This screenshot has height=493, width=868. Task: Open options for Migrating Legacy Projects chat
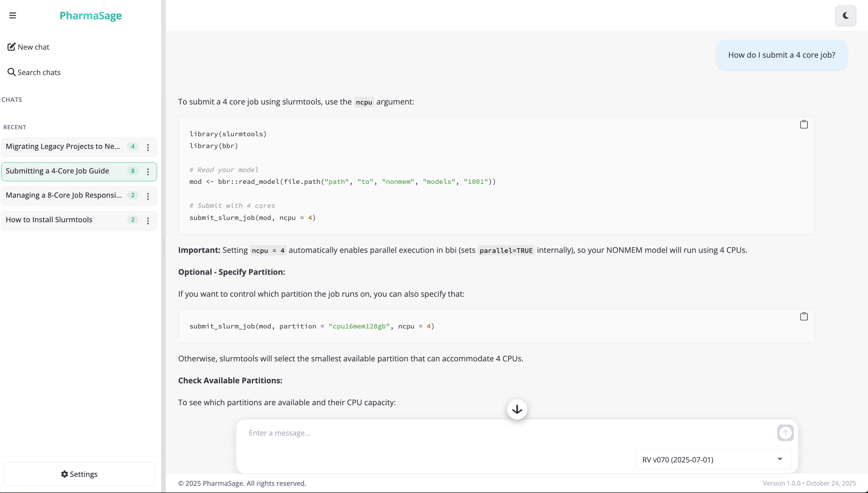[148, 147]
